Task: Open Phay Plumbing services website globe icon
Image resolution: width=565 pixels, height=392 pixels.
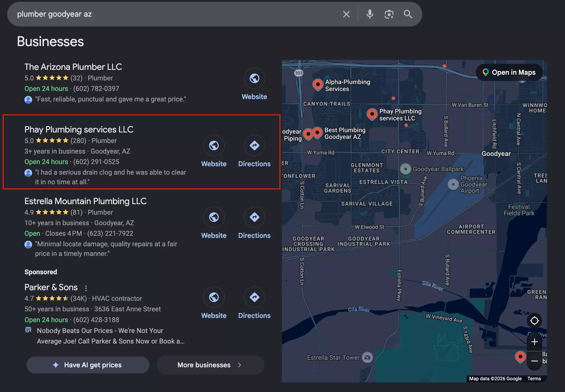Action: [214, 145]
